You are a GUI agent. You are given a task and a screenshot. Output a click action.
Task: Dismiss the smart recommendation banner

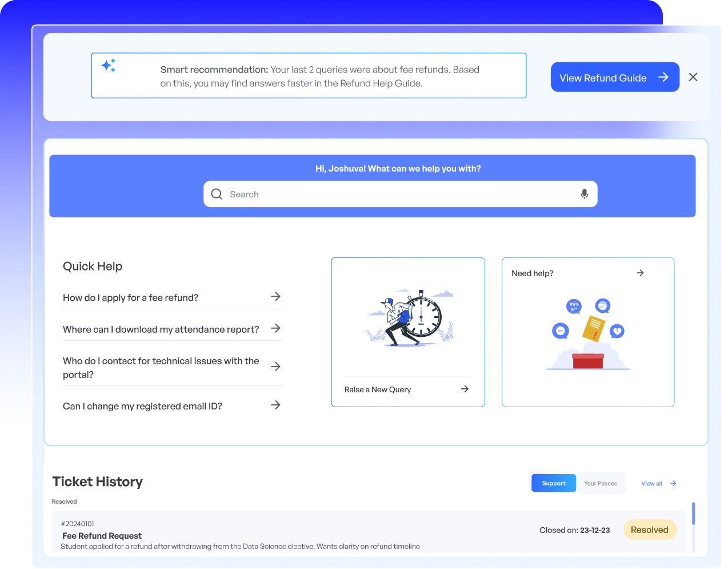pos(693,77)
